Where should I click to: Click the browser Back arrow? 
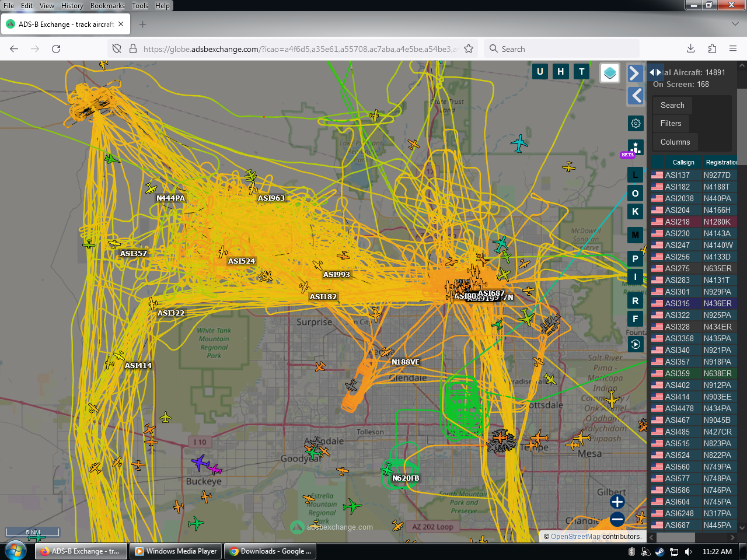pos(14,49)
